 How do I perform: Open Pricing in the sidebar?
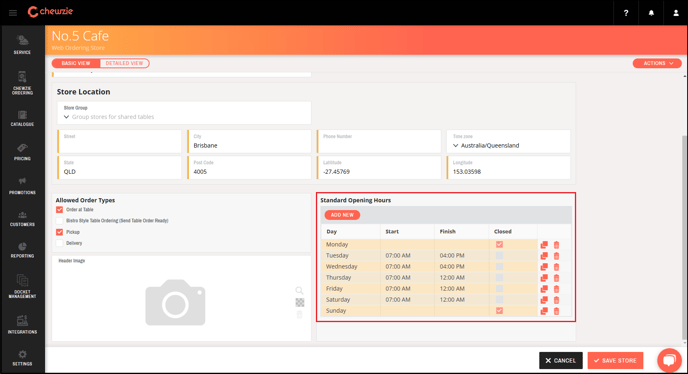point(22,152)
